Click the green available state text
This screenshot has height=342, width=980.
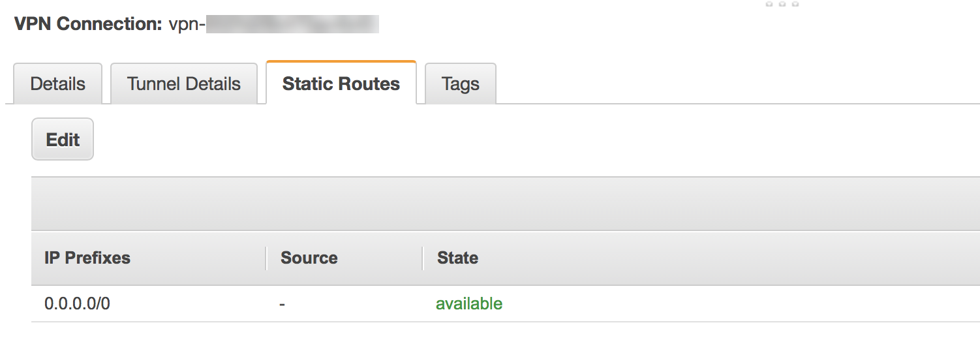pos(469,303)
